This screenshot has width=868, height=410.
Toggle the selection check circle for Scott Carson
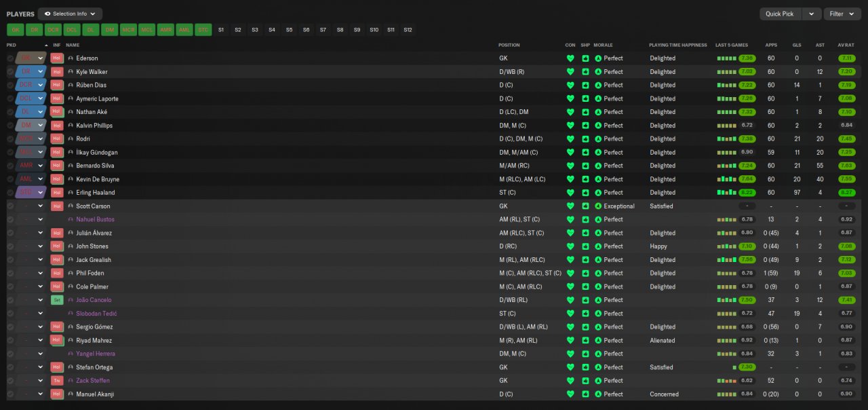coord(10,206)
